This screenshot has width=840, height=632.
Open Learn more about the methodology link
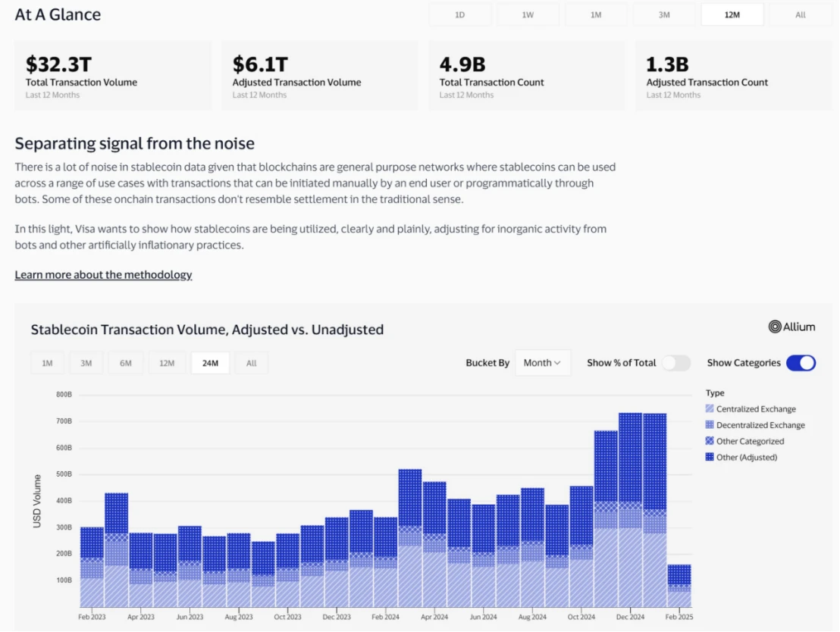(103, 275)
